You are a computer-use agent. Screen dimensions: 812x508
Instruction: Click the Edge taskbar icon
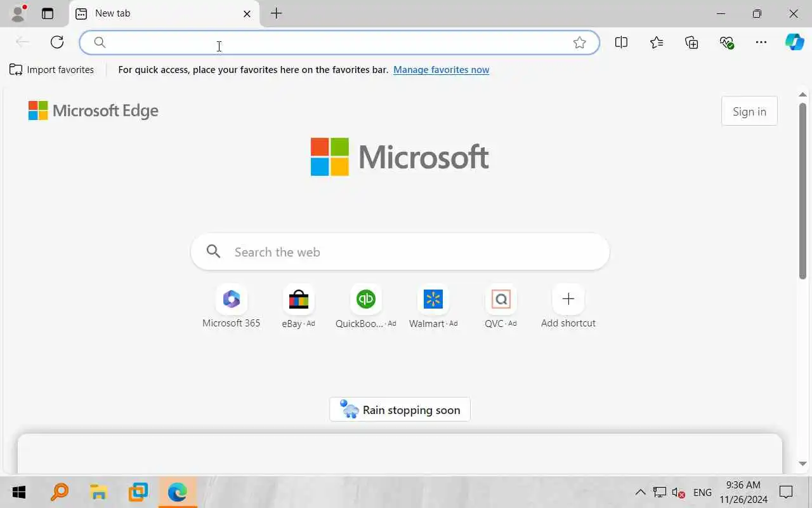178,492
